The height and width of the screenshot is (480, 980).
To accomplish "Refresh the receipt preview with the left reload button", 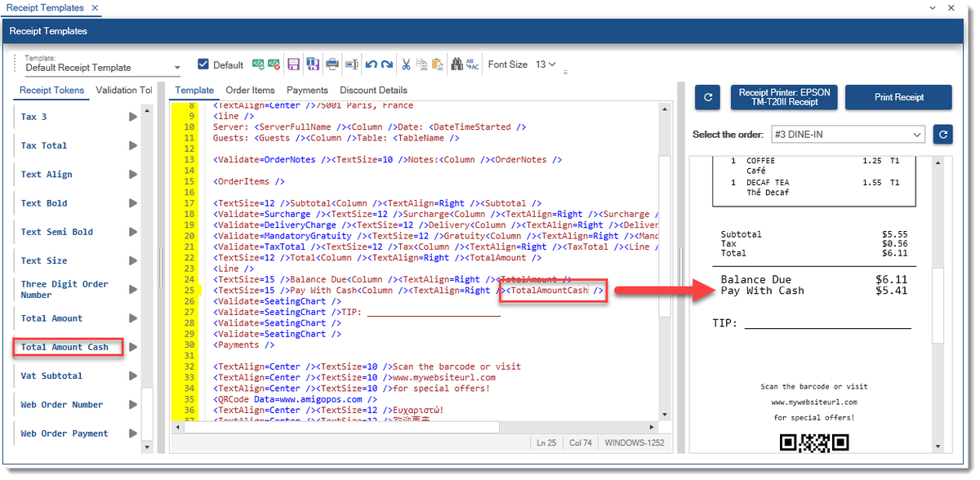I will 707,97.
